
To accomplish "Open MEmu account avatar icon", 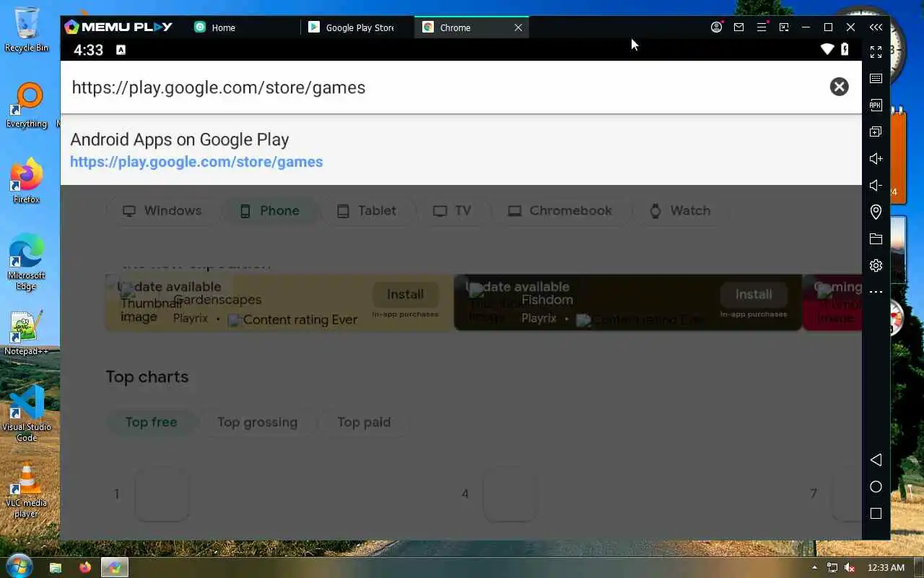I will 716,27.
